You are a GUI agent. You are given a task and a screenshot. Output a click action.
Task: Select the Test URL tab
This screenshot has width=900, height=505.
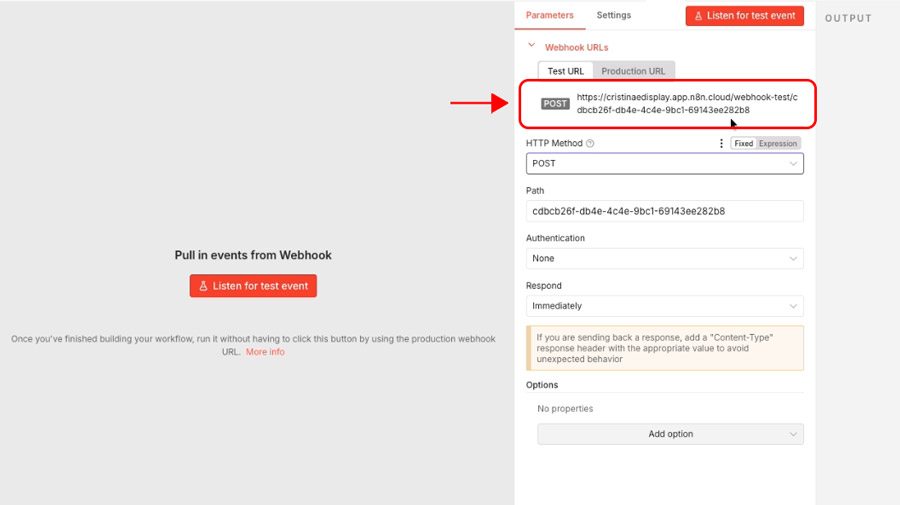tap(565, 71)
